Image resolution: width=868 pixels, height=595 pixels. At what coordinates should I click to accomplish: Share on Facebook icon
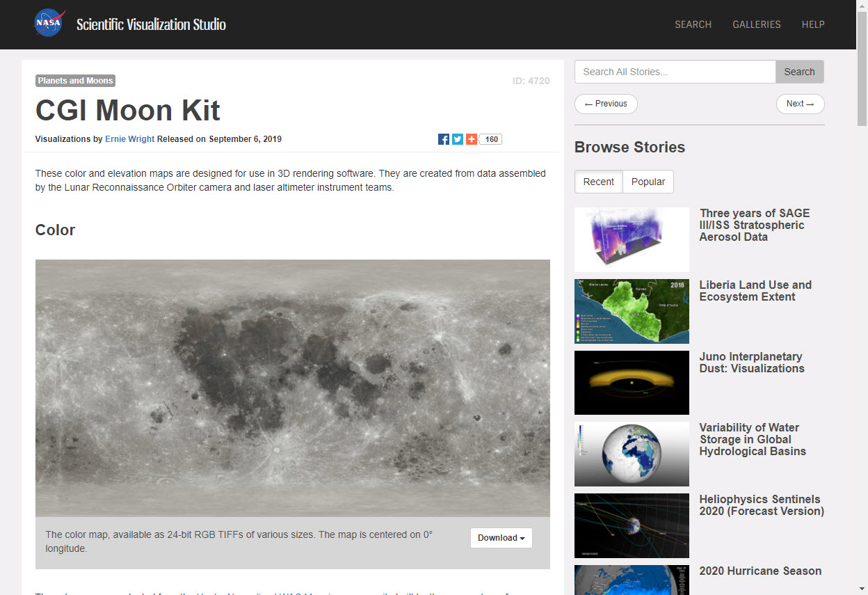444,139
